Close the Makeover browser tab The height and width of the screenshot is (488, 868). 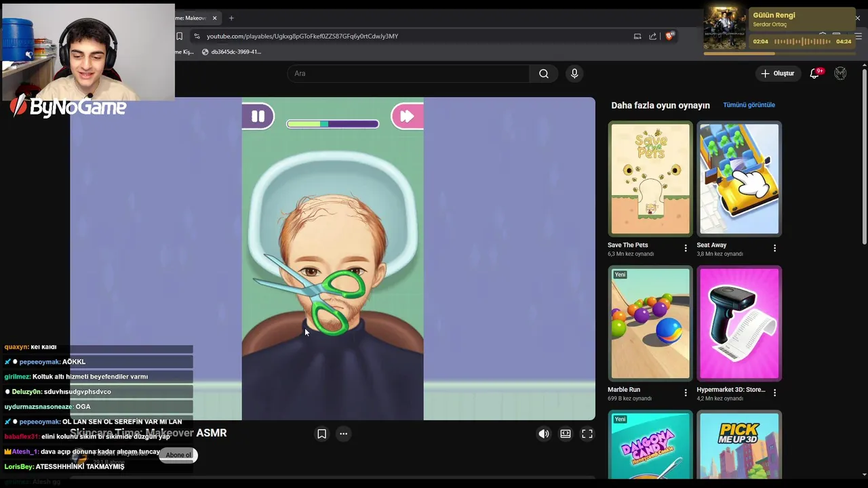click(x=215, y=18)
